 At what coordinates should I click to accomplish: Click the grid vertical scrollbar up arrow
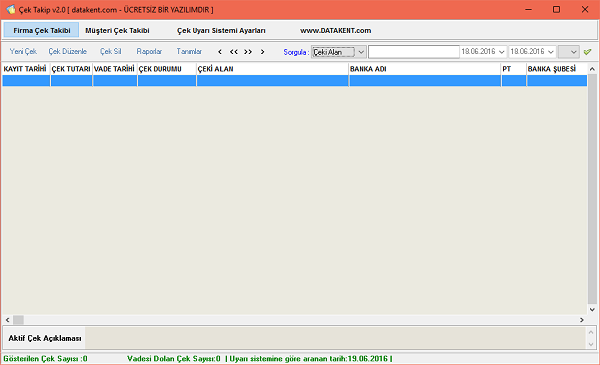[592, 69]
